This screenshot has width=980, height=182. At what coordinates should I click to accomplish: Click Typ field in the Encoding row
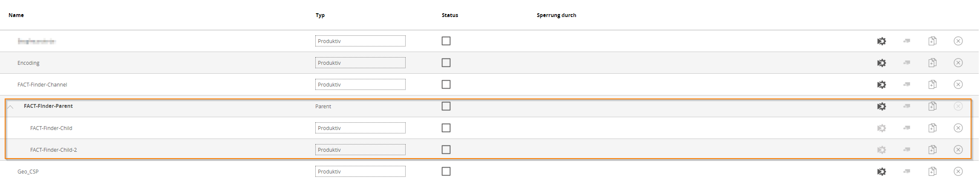(x=360, y=63)
